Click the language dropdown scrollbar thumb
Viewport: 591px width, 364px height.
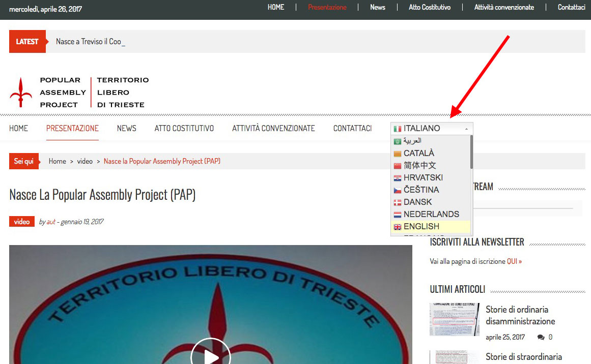pyautogui.click(x=471, y=152)
